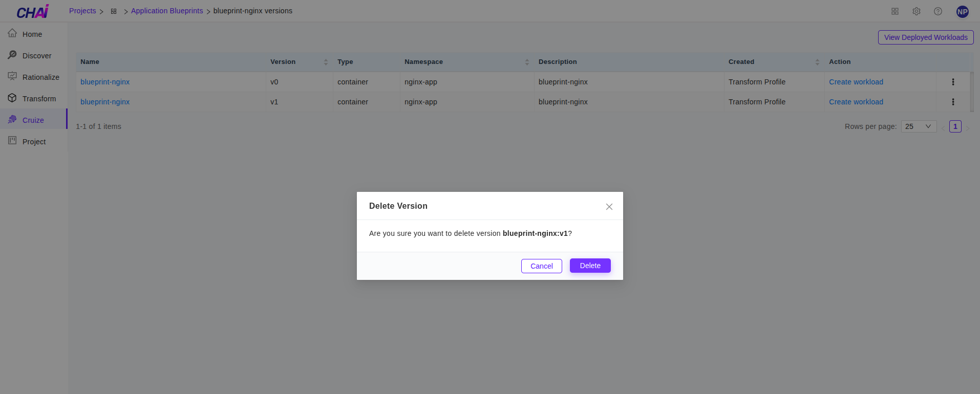Click View Deployed Workloads button
Image resolution: width=980 pixels, height=394 pixels.
(925, 37)
